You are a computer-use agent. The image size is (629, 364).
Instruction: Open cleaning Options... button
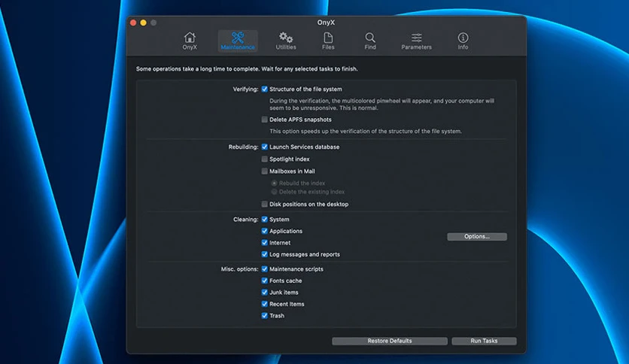pyautogui.click(x=477, y=236)
